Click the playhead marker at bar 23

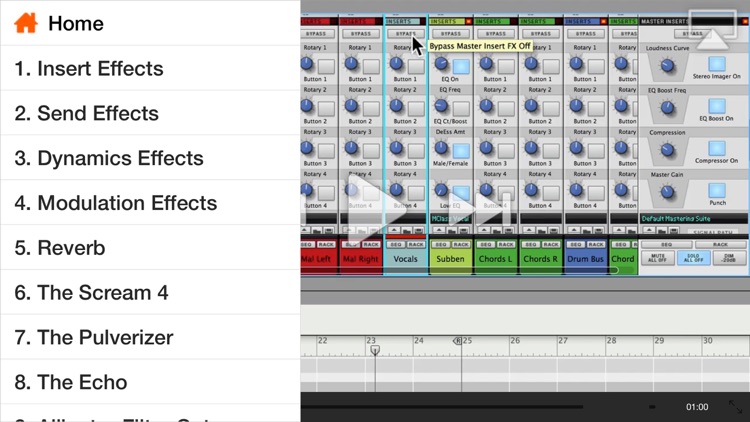[x=375, y=350]
